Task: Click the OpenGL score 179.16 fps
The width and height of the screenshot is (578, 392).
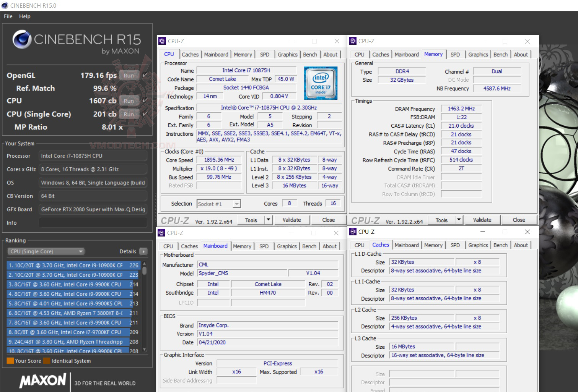Action: tap(98, 76)
